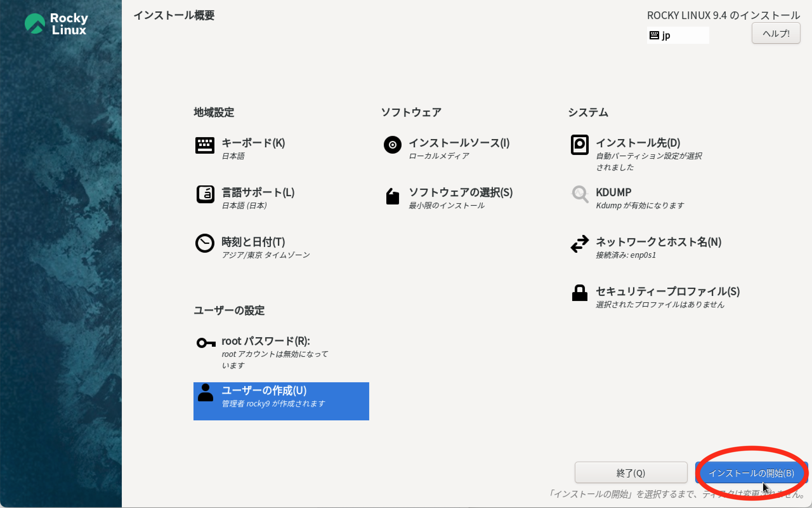Click the hard disk icon for インストール先(D)
Image resolution: width=812 pixels, height=508 pixels.
pos(580,145)
